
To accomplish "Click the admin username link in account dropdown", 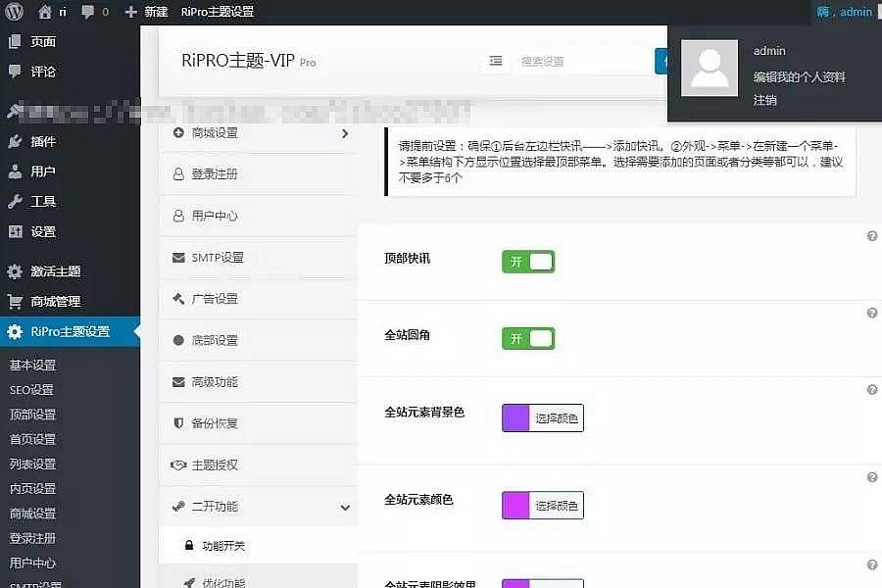I will click(769, 51).
